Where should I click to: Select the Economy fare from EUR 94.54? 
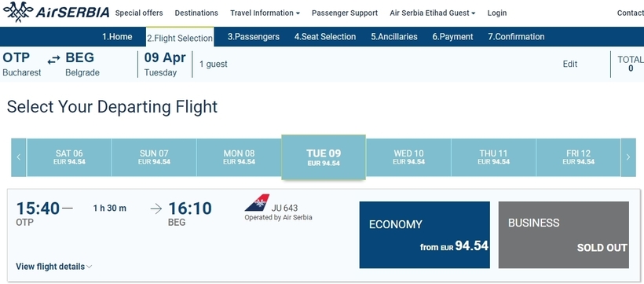[x=425, y=234]
